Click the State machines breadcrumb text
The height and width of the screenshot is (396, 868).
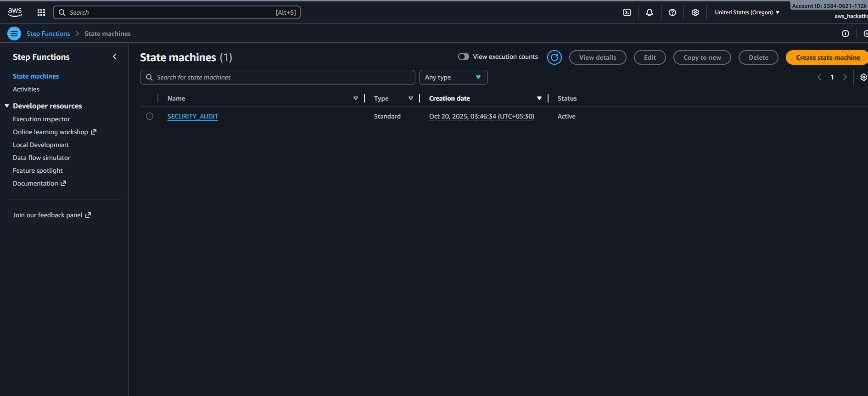pos(107,34)
